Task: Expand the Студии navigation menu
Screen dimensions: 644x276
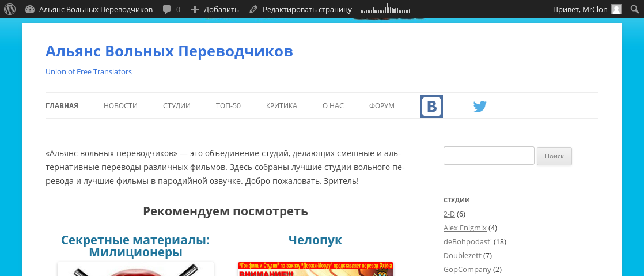Action: (x=176, y=106)
